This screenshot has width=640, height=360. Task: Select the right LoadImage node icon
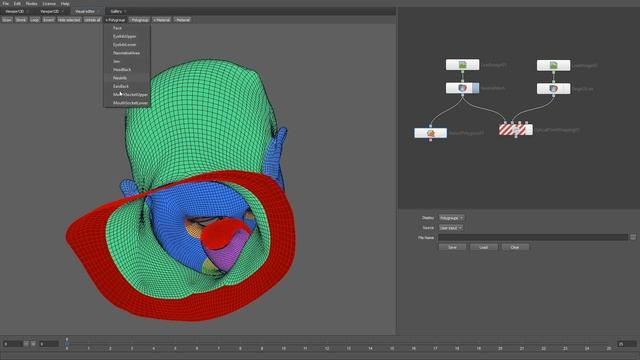pyautogui.click(x=553, y=65)
